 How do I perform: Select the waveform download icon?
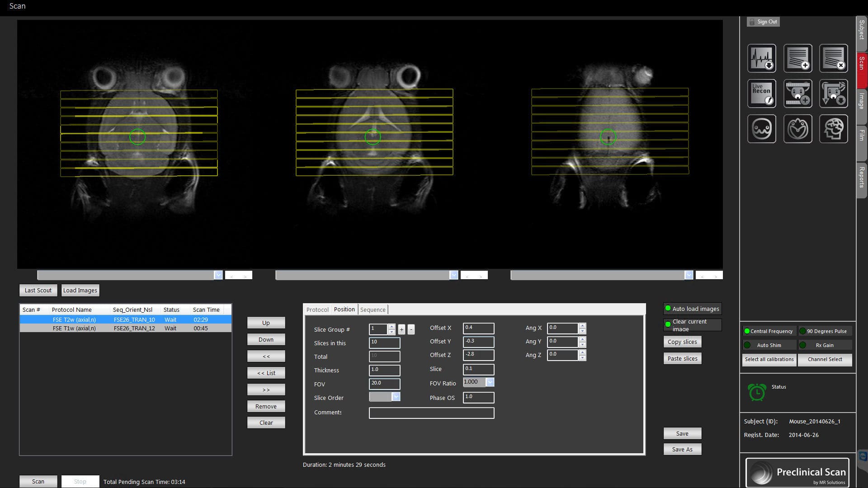coord(761,58)
